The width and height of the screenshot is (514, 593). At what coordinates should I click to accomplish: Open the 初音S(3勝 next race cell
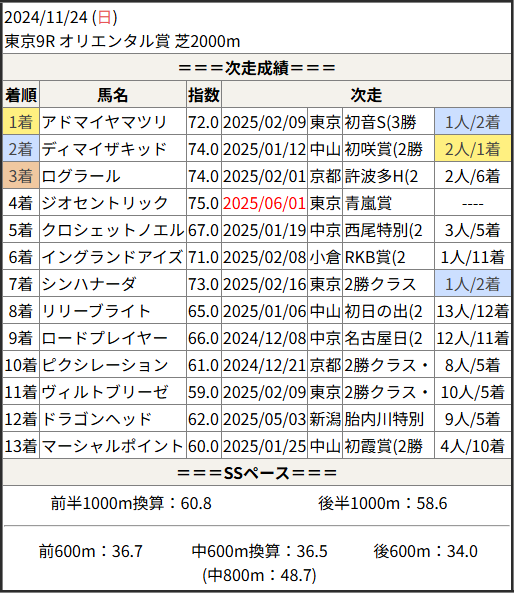pyautogui.click(x=388, y=122)
